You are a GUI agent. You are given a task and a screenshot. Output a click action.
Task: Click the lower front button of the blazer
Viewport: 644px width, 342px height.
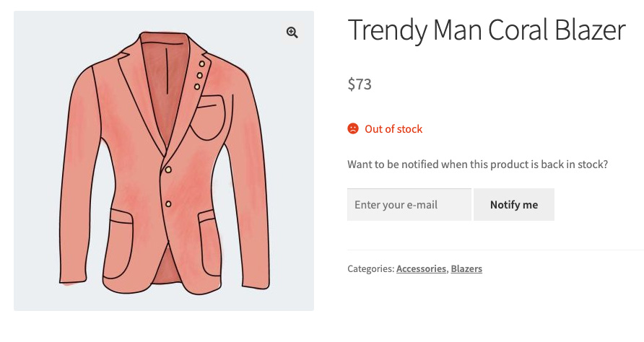[x=168, y=204]
